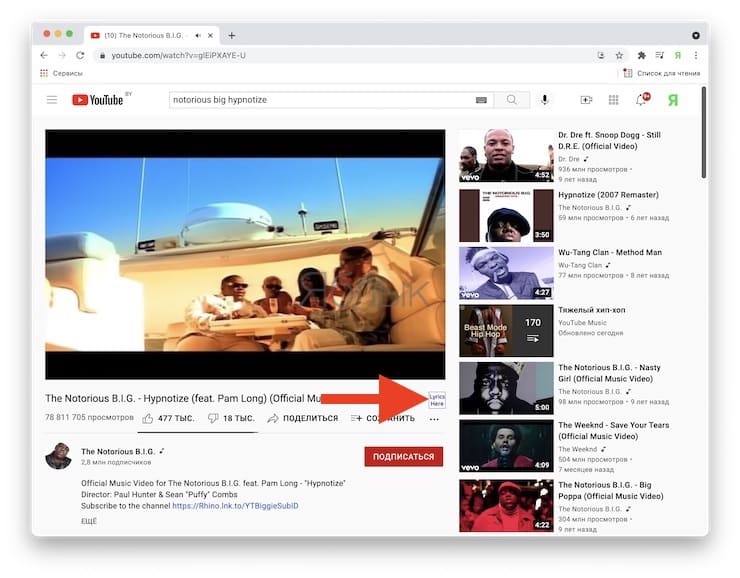Open Список для чтения reading list
Screen dimensions: 740x578
[x=662, y=73]
